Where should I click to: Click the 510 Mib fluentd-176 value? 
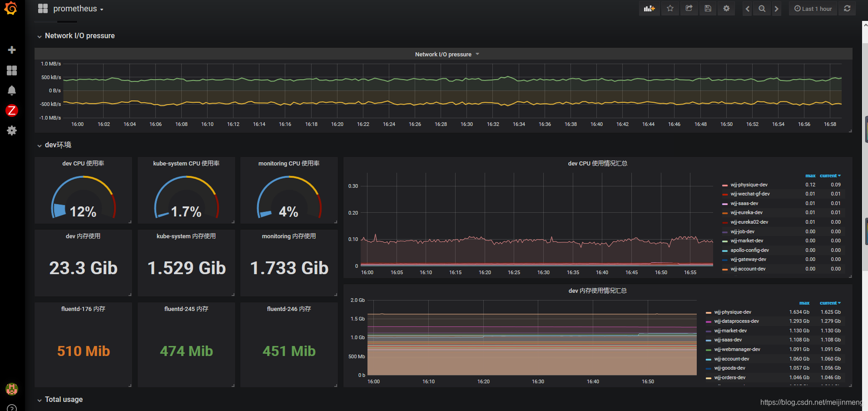[x=84, y=351]
